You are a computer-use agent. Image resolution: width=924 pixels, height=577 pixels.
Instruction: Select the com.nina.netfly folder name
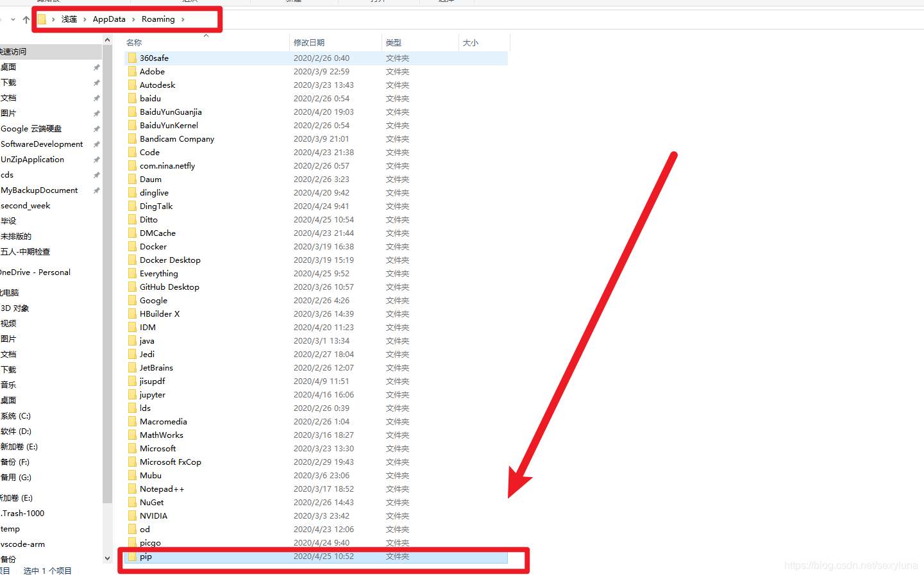167,166
